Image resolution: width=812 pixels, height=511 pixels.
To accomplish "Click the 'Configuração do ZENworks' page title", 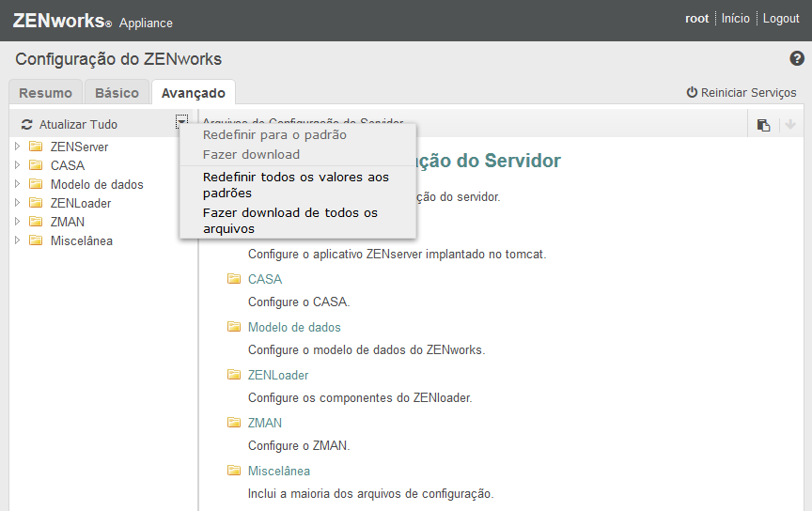I will click(118, 59).
